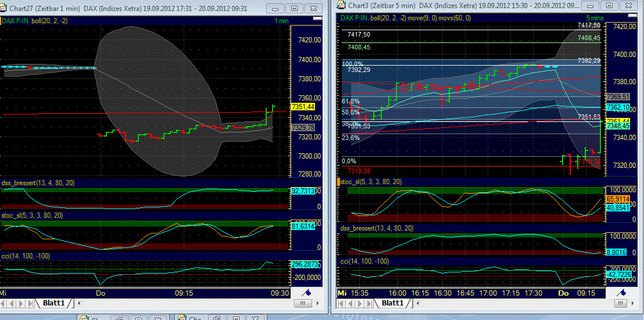Click the blue pin icon in Chart27
Screen dimensions: 644x320
point(306,293)
